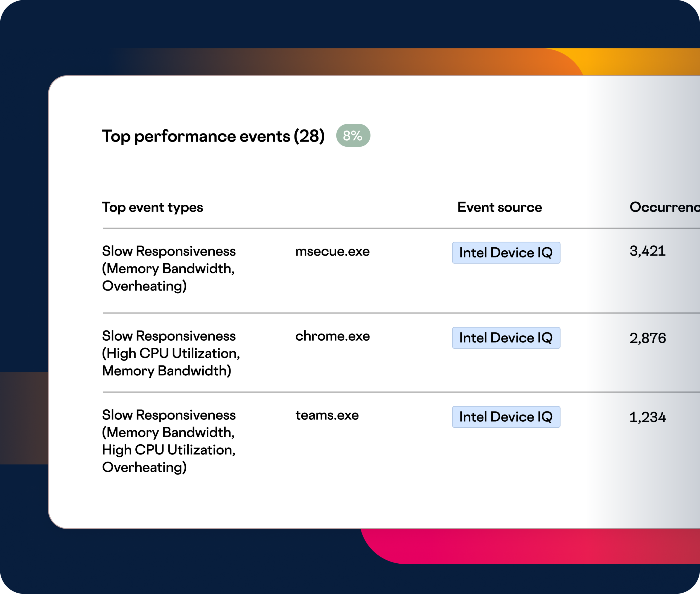Click the 2,876 occurrences value
Image resolution: width=700 pixels, height=594 pixels.
(647, 338)
